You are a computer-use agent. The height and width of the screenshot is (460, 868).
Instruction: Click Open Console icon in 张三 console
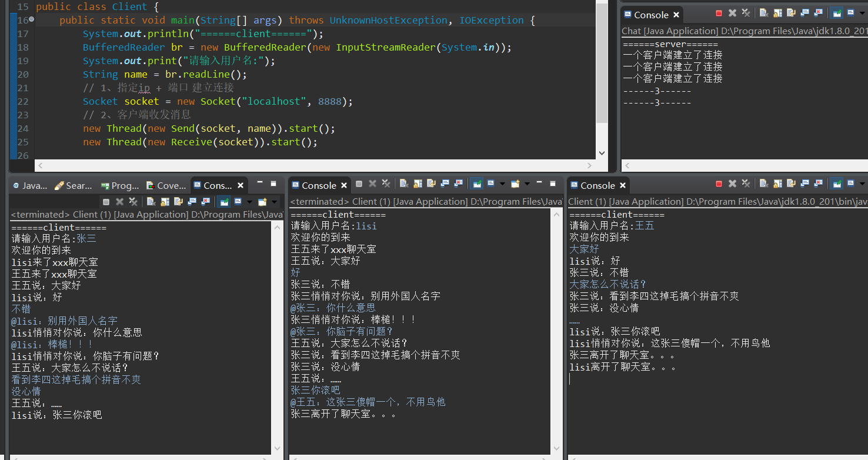pyautogui.click(x=262, y=202)
